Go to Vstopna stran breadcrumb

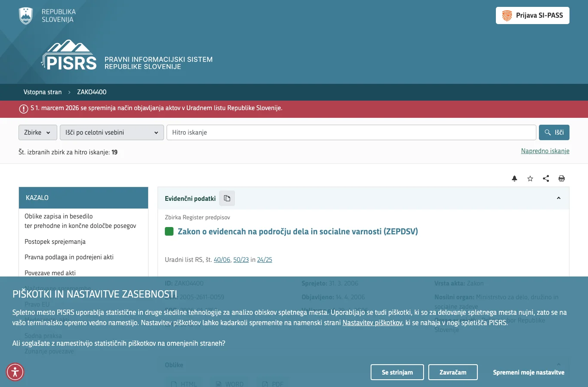(x=43, y=92)
